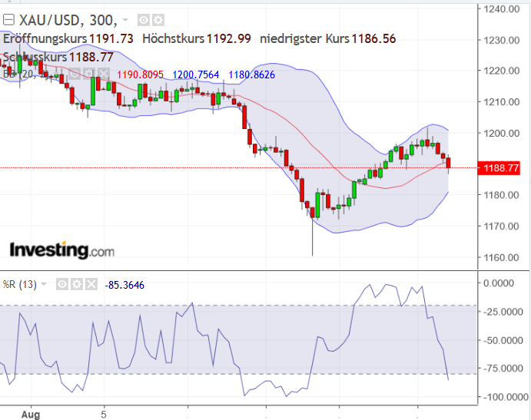This screenshot has width=531, height=420.
Task: Click the niedrigster Kurs 1186.56 value
Action: pyautogui.click(x=373, y=38)
